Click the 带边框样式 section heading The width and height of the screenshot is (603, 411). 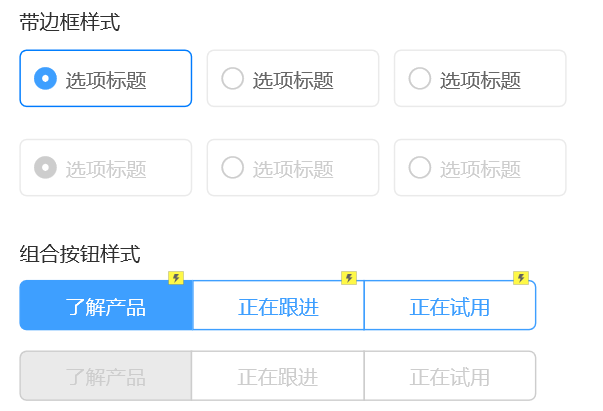pos(70,22)
